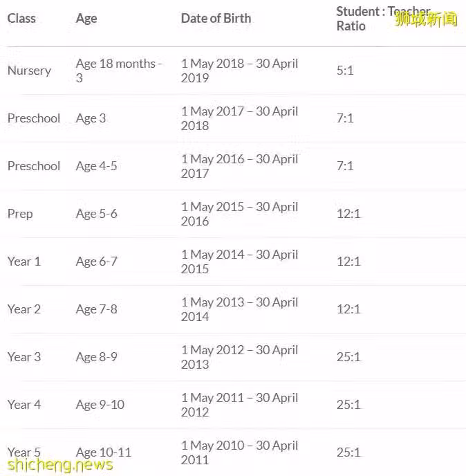Click the 12:1 ratio in Prep row
Screen dimensions: 466x476
click(x=348, y=214)
